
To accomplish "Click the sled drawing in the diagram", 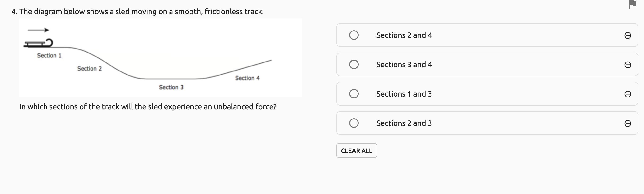I will point(38,44).
